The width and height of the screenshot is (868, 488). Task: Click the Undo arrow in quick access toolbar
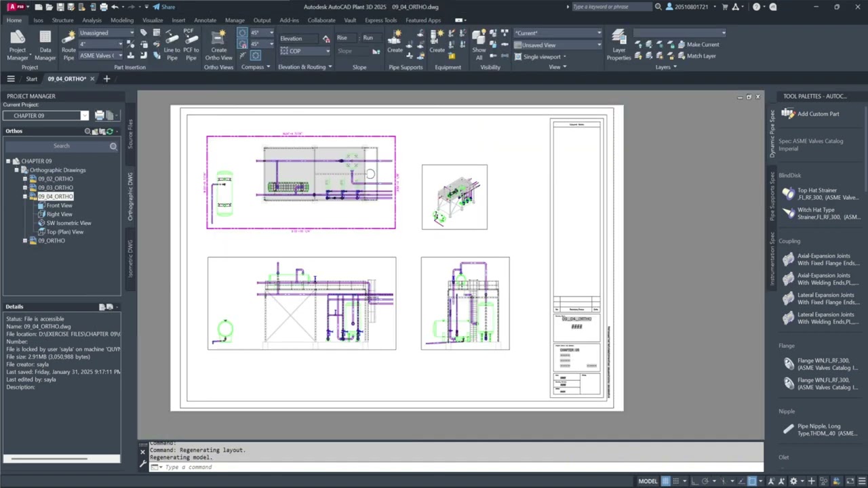pyautogui.click(x=115, y=7)
